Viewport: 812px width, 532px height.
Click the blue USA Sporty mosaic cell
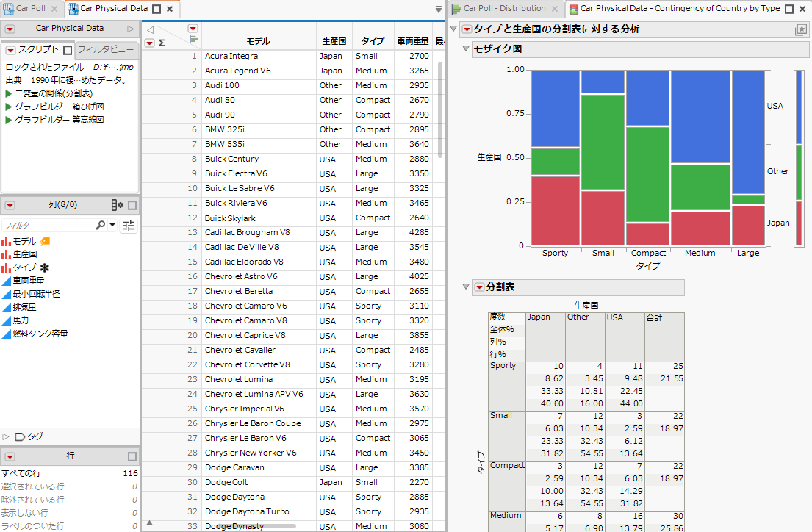(555, 109)
